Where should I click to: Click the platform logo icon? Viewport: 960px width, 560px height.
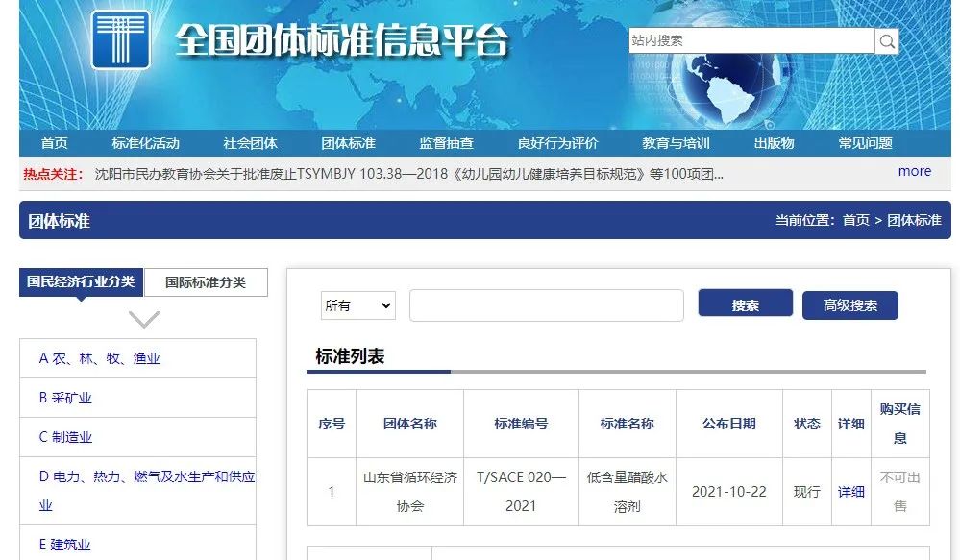tap(121, 39)
